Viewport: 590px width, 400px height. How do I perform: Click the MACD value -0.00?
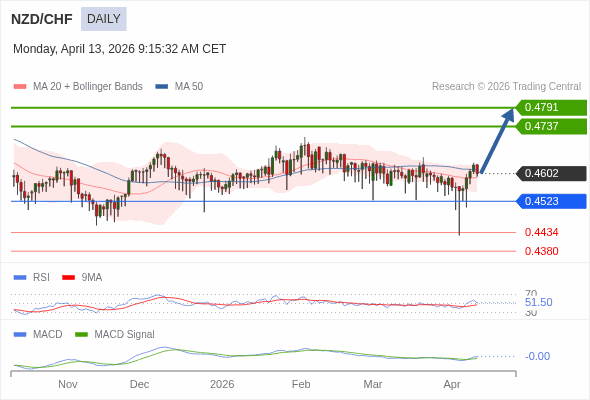coord(537,356)
